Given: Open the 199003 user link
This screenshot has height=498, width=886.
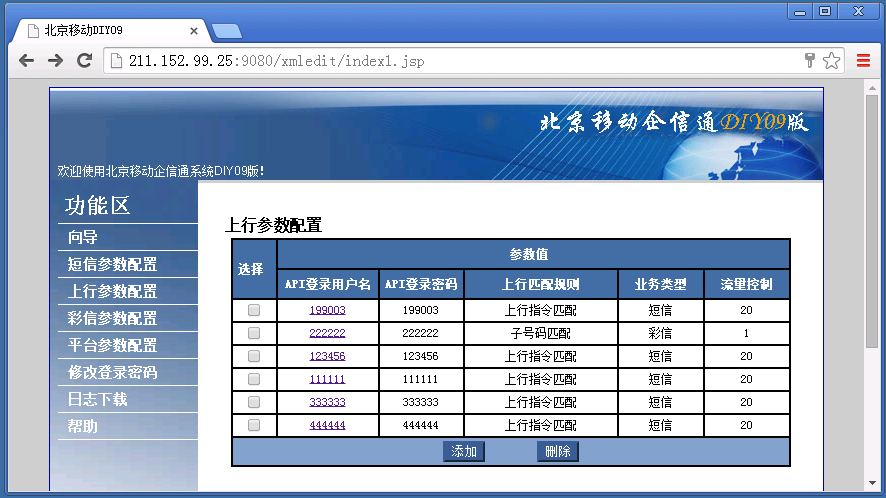Looking at the screenshot, I should pyautogui.click(x=327, y=310).
